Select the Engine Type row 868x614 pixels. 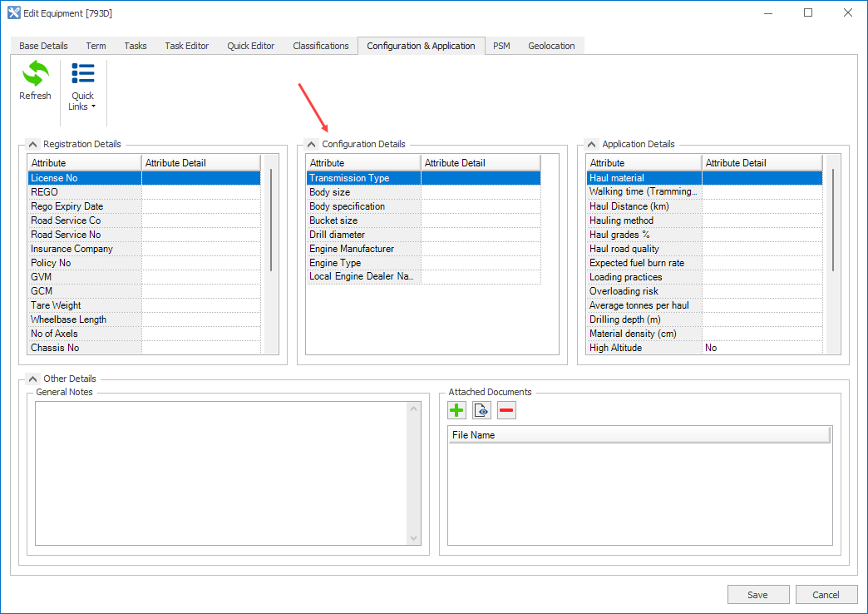pos(423,263)
